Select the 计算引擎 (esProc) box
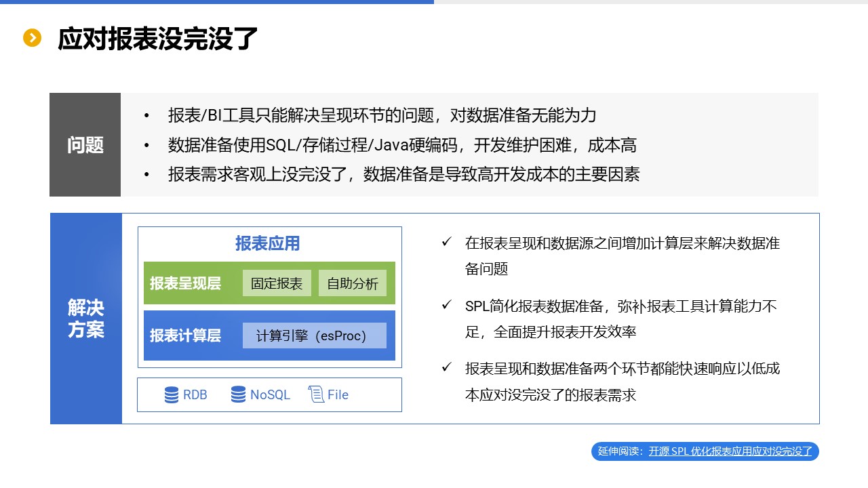Viewport: 868px width, 488px height. tap(315, 335)
